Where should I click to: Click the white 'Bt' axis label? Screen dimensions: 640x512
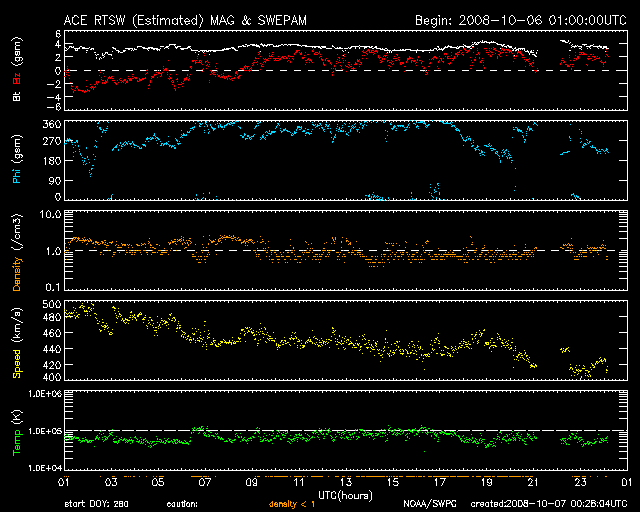click(x=17, y=96)
